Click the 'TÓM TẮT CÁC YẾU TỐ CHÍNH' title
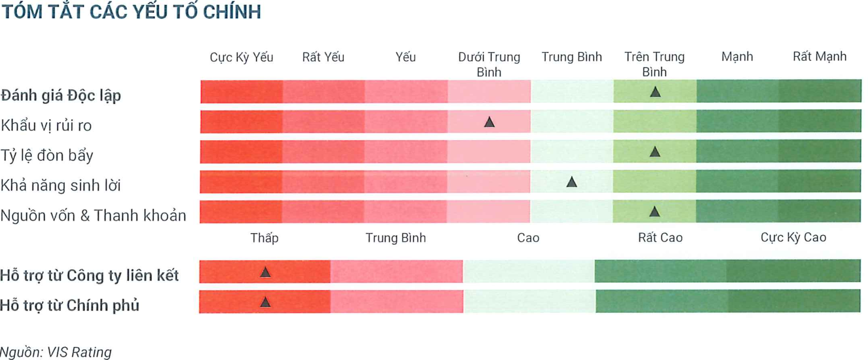The height and width of the screenshot is (360, 868). pyautogui.click(x=131, y=12)
